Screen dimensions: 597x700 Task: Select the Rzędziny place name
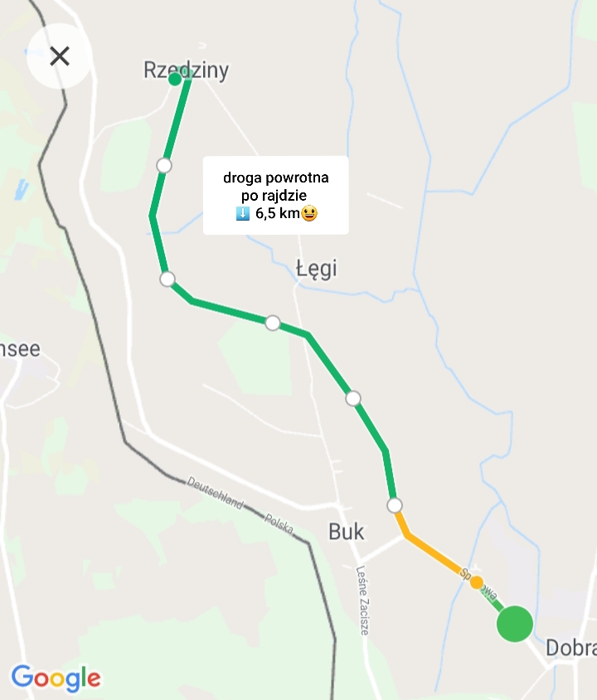tap(186, 70)
